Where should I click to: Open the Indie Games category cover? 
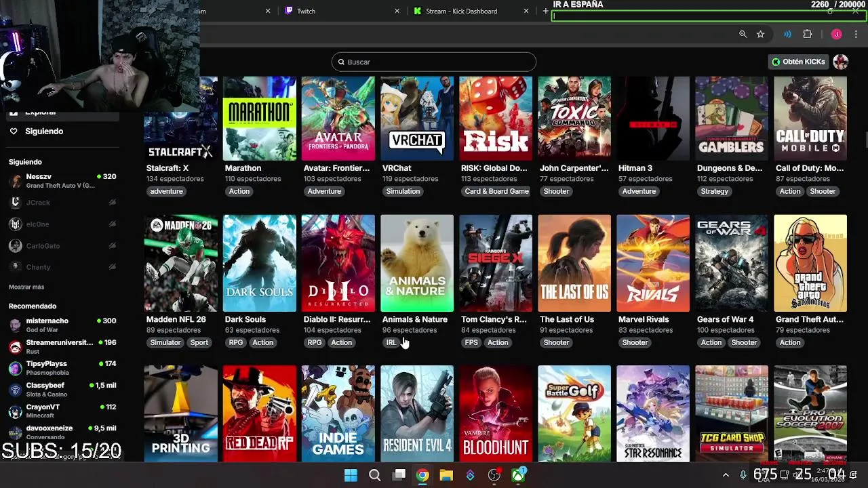(338, 413)
